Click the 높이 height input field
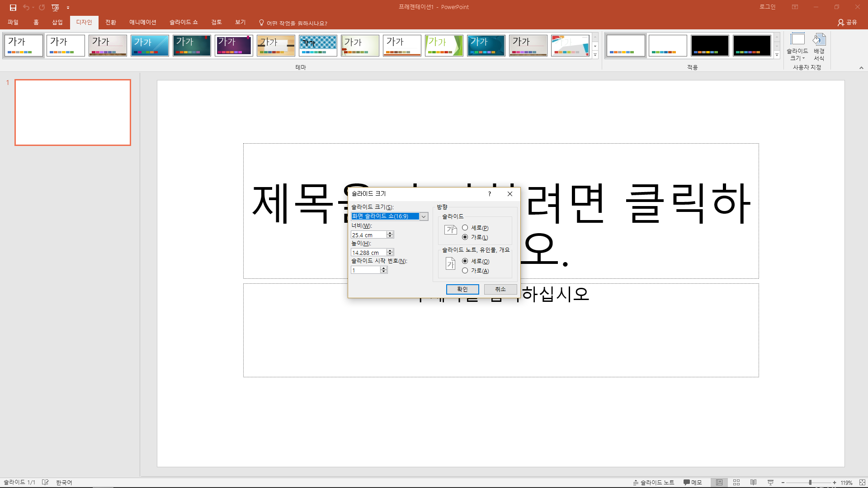Screen dimensions: 868x488 [368, 252]
